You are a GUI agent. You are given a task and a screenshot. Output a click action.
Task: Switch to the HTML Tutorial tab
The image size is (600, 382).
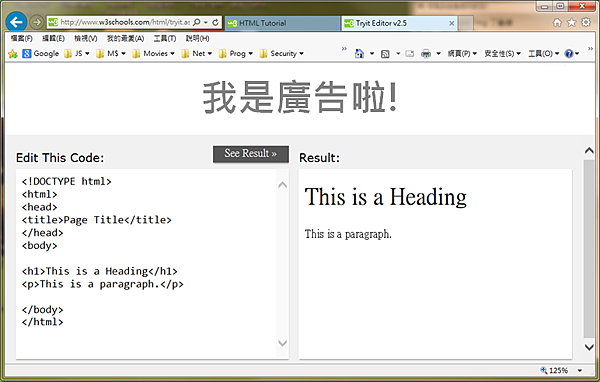pos(282,23)
